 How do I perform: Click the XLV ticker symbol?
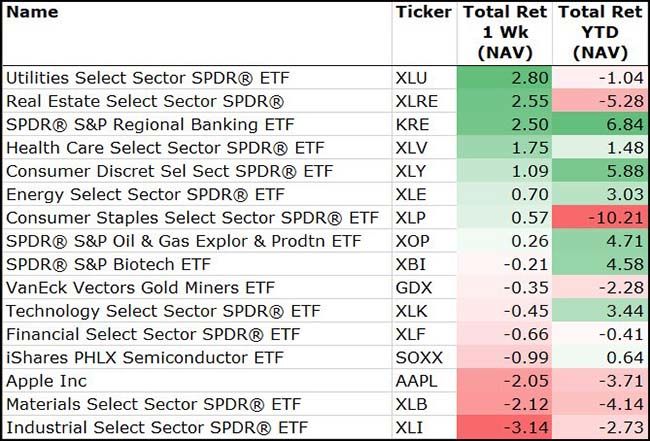tap(414, 147)
